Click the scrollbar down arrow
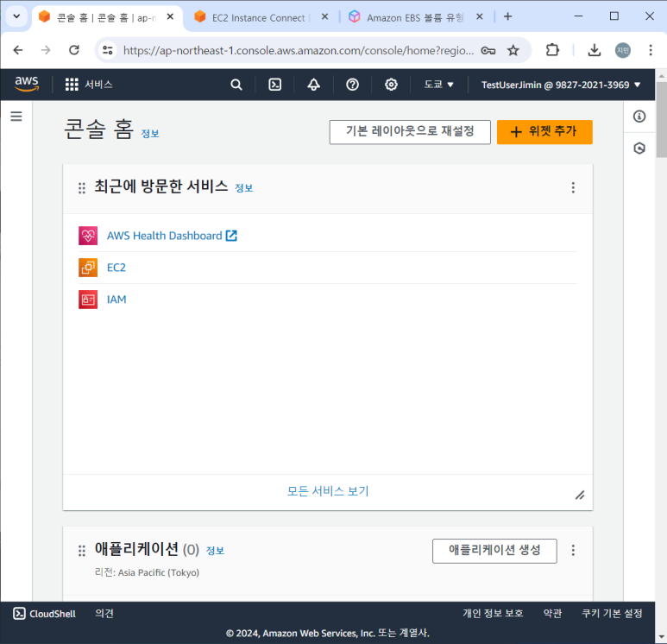667x644 pixels. [661, 637]
